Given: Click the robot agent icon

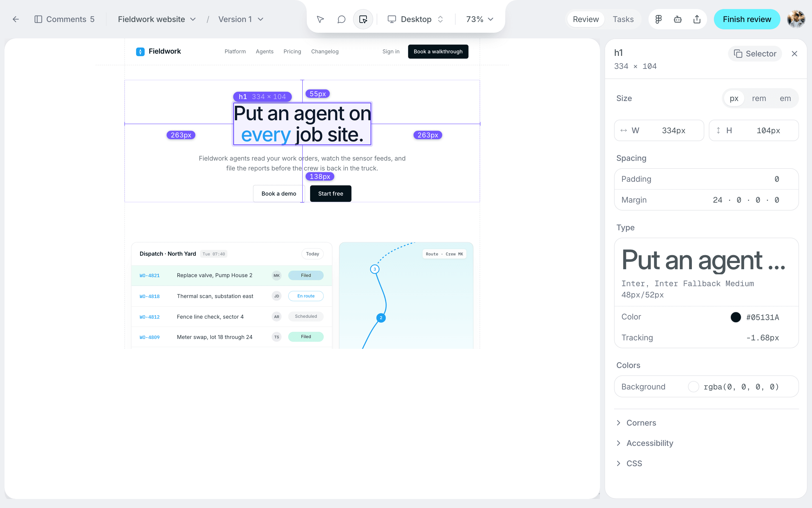Looking at the screenshot, I should pos(678,19).
